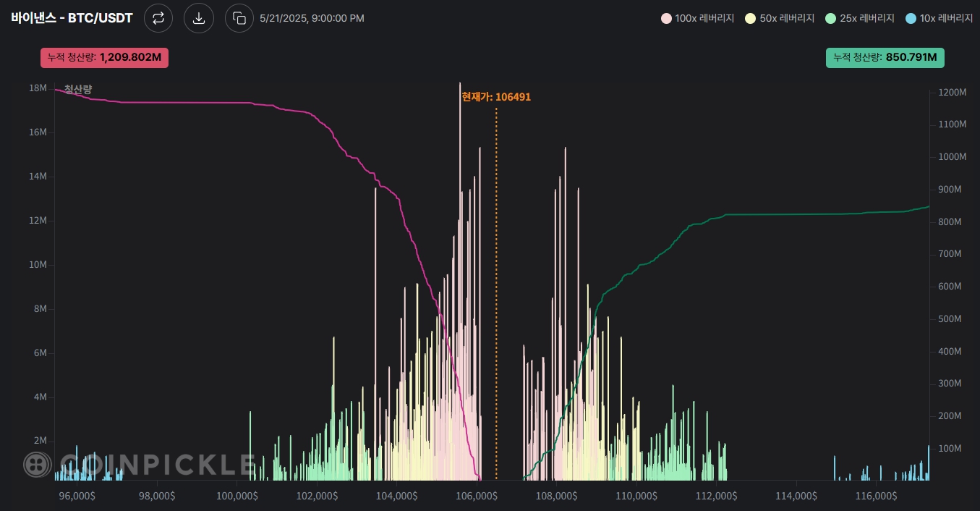The image size is (980, 511).
Task: Click the 106,000$ price axis label
Action: (x=477, y=496)
